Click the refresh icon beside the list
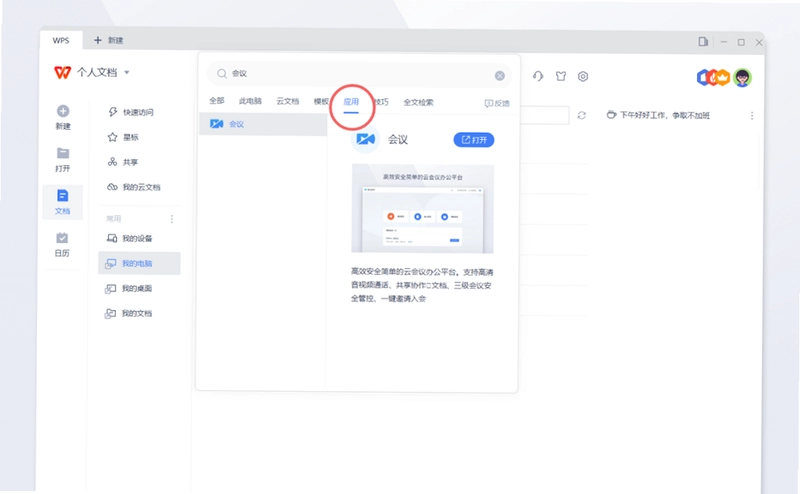This screenshot has width=800, height=494. [x=582, y=115]
